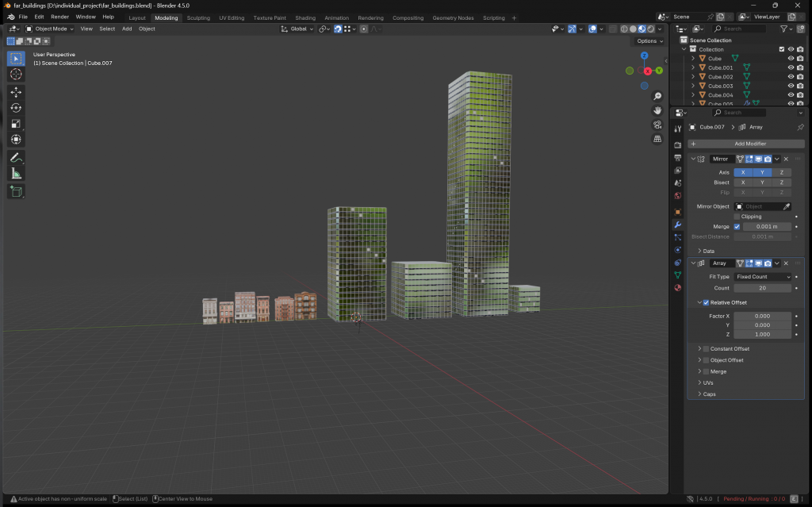Image resolution: width=812 pixels, height=507 pixels.
Task: Select the Move tool in toolbar
Action: click(16, 92)
